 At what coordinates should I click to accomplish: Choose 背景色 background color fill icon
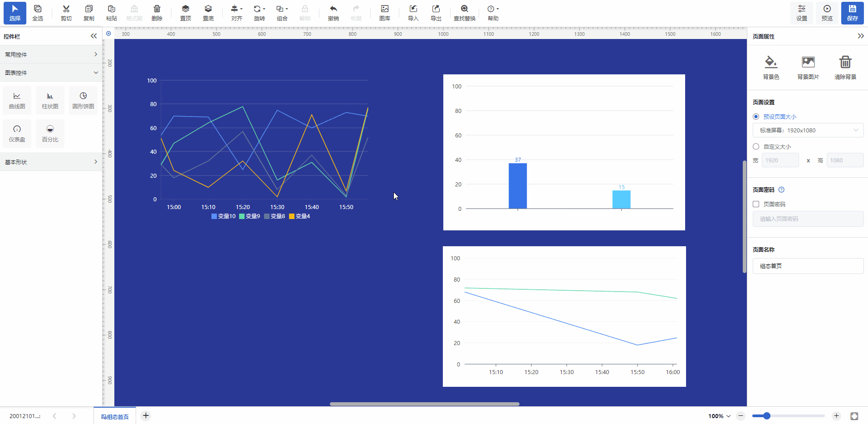coord(771,67)
